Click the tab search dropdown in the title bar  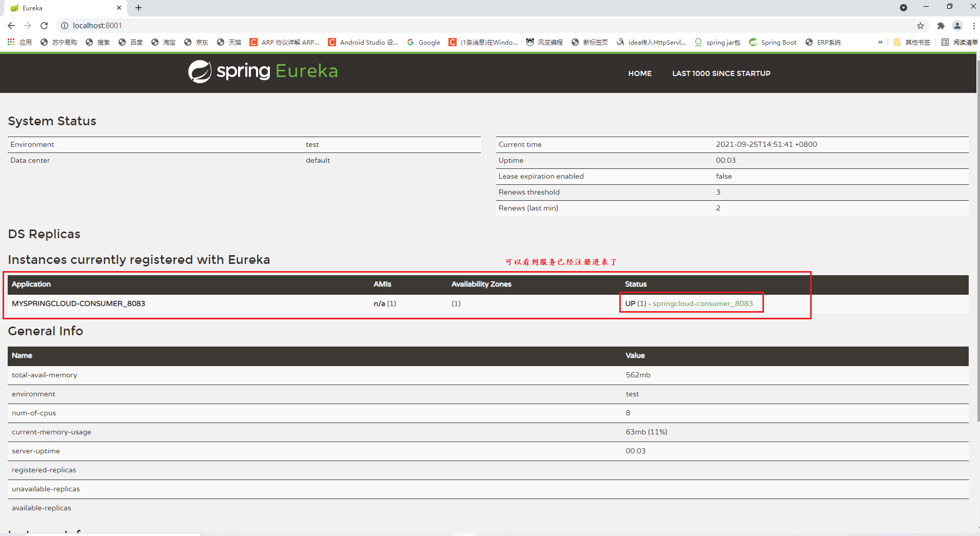904,8
